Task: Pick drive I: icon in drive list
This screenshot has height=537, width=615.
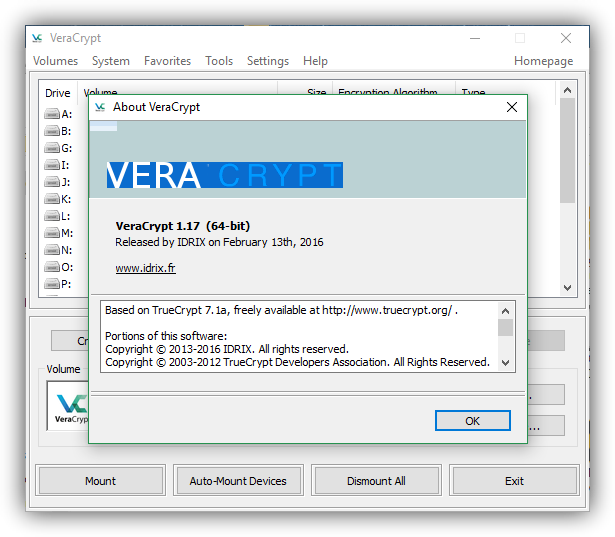Action: (x=52, y=165)
